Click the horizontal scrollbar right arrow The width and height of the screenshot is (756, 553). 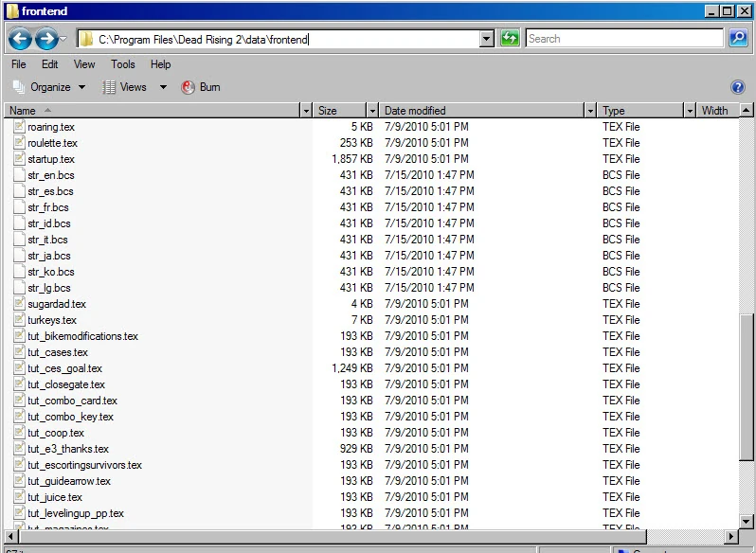[732, 536]
